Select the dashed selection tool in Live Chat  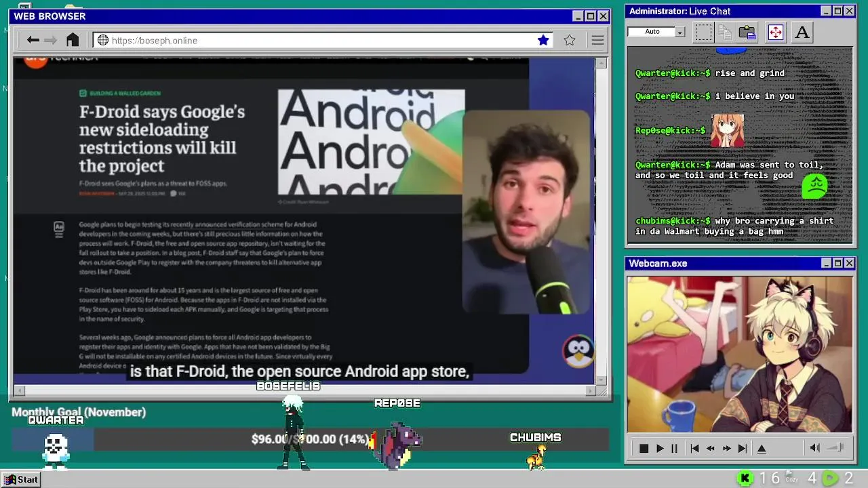(704, 32)
